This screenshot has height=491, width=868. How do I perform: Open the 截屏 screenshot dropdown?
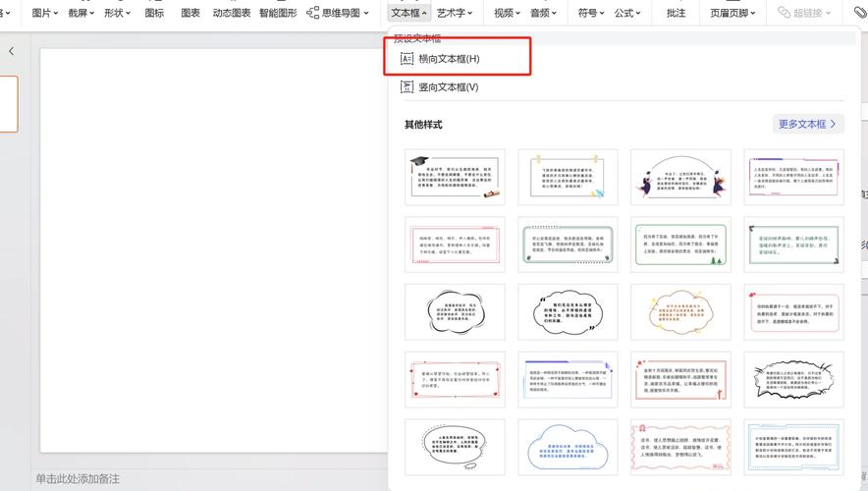point(81,13)
